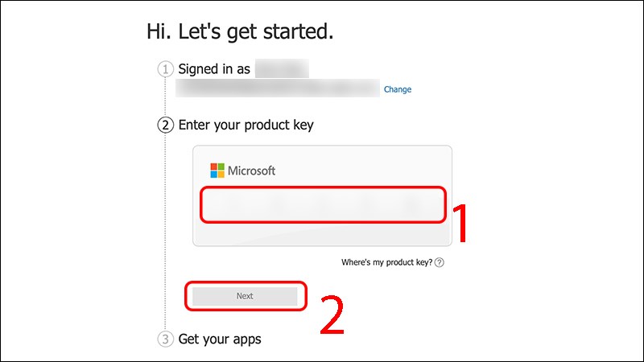Screen dimensions: 644x362
Task: Click the dotted line between steps 1 and 2
Action: click(x=166, y=97)
